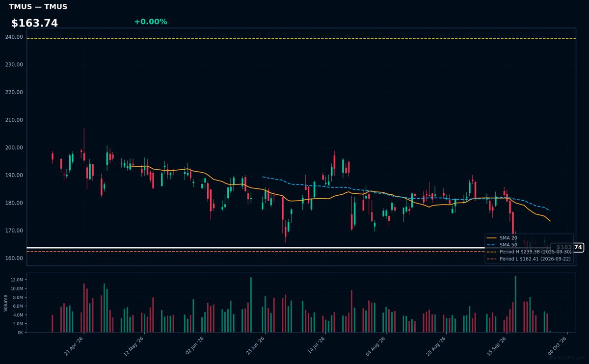Click the 210.00 price axis label
The height and width of the screenshot is (364, 589).
pos(14,120)
